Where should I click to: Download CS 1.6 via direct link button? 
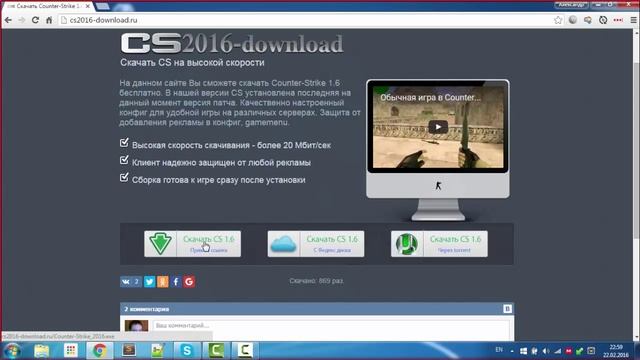click(192, 244)
